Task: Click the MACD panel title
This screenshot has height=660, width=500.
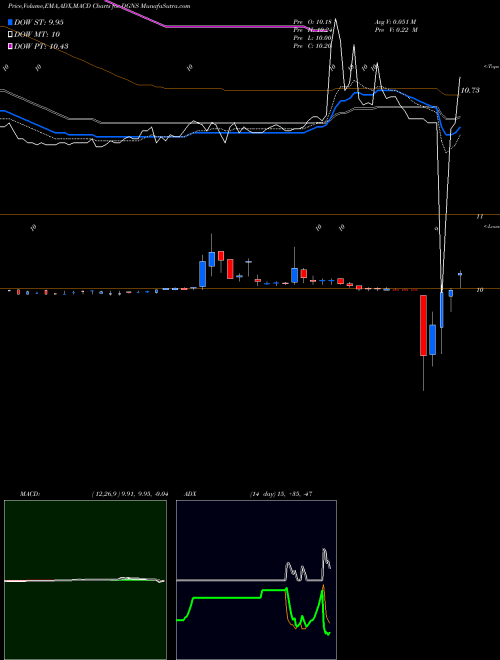Action: (x=29, y=494)
